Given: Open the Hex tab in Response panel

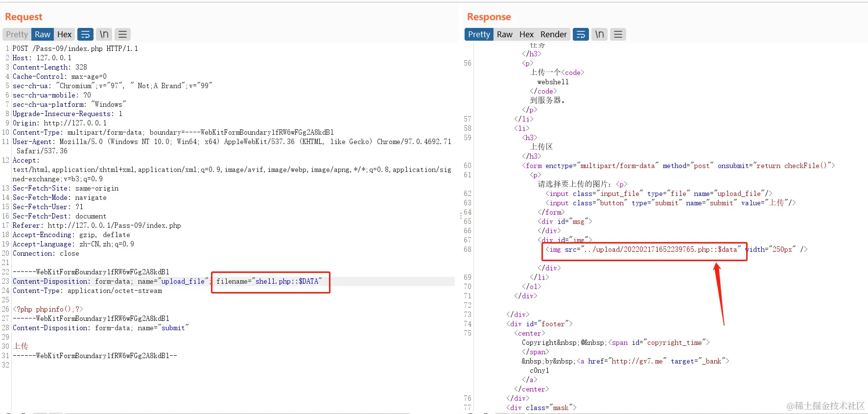Looking at the screenshot, I should (526, 34).
